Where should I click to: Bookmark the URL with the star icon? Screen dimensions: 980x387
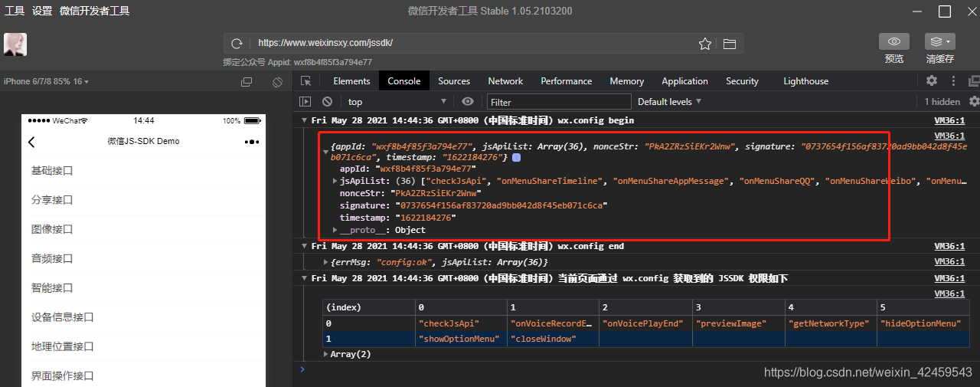click(705, 44)
